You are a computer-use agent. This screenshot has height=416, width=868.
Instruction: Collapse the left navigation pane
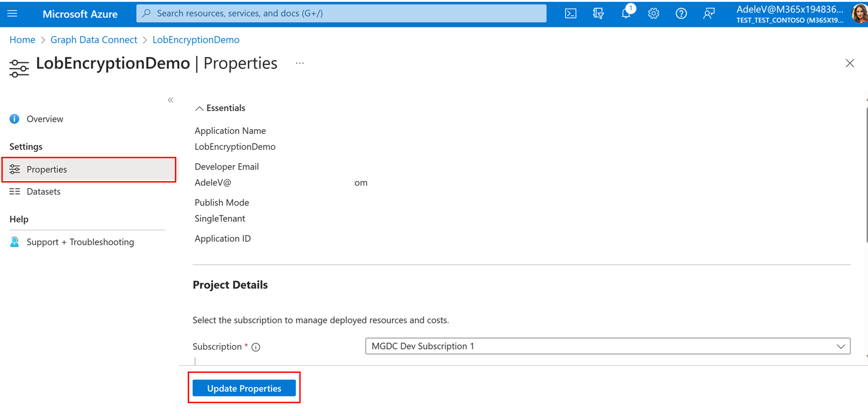click(x=171, y=100)
